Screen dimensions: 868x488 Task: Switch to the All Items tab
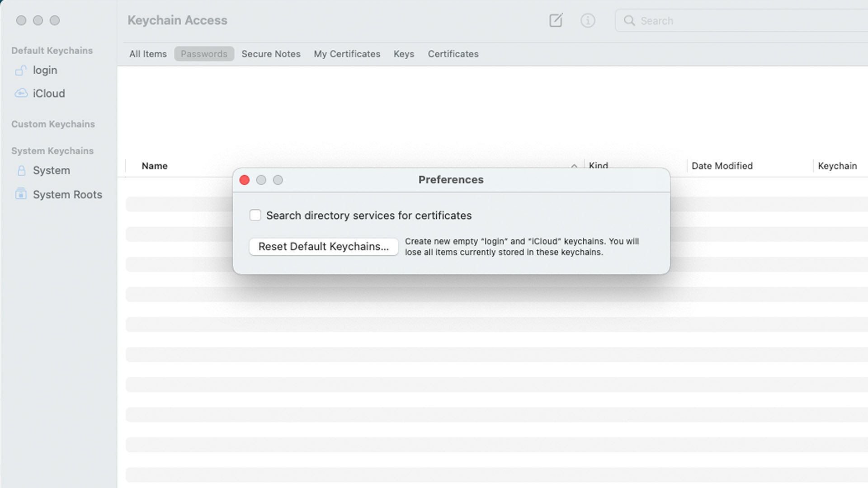click(148, 54)
